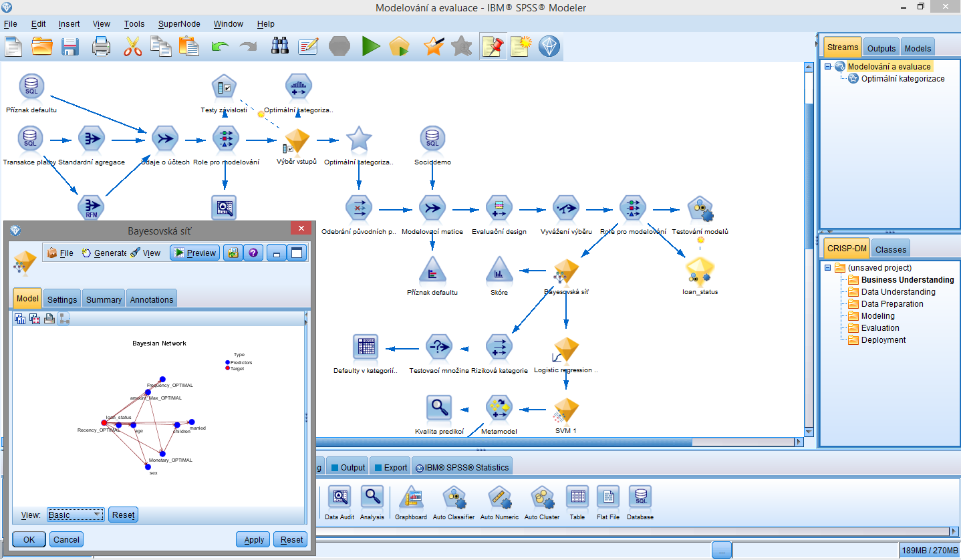The width and height of the screenshot is (961, 560).
Task: Open the Classes tab in project pane
Action: click(x=891, y=249)
